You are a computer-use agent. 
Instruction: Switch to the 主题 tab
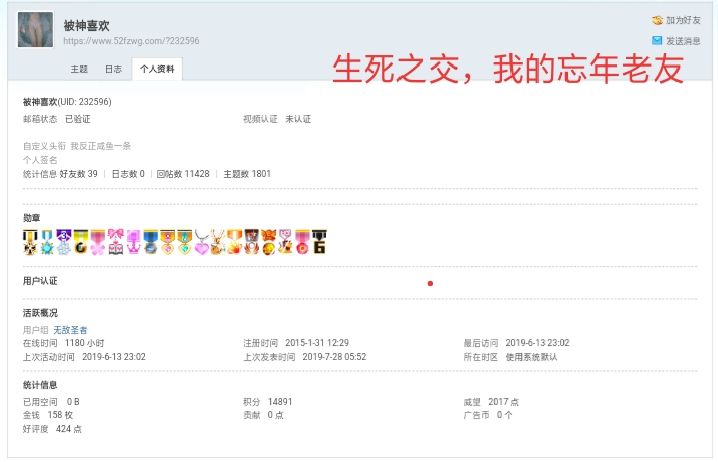pos(79,69)
